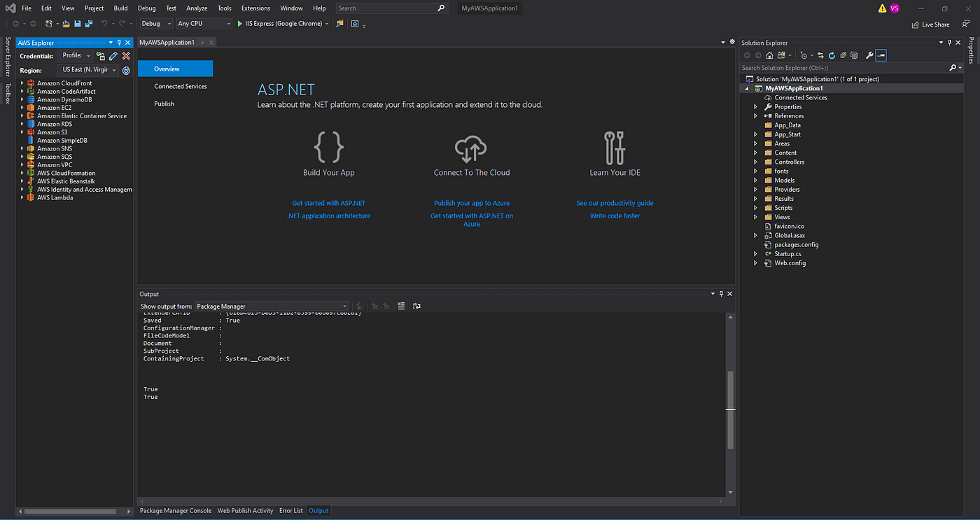Screen dimensions: 980x520
Task: Open Get started with ASP.NET on Azure link
Action: coord(472,220)
